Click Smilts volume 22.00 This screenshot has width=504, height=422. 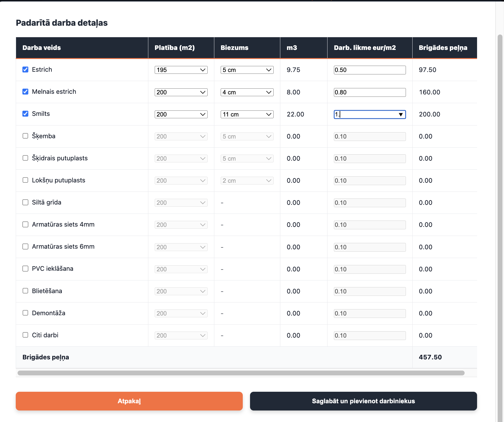[x=295, y=114]
